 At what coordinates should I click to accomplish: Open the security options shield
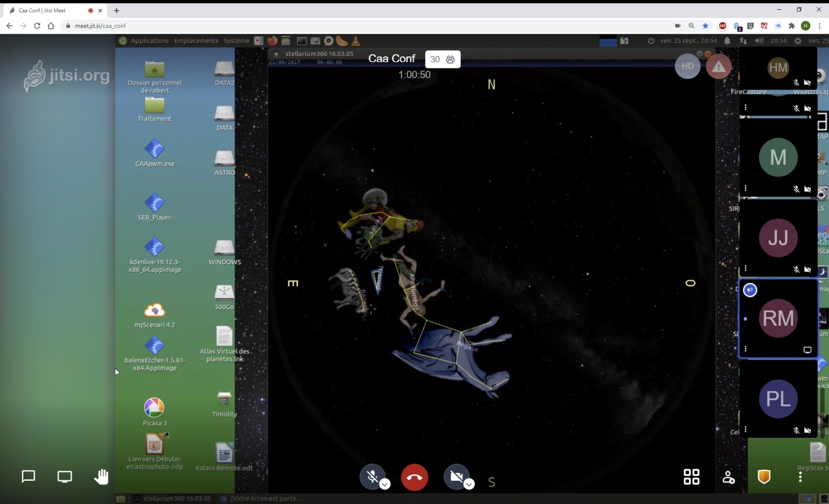point(764,477)
